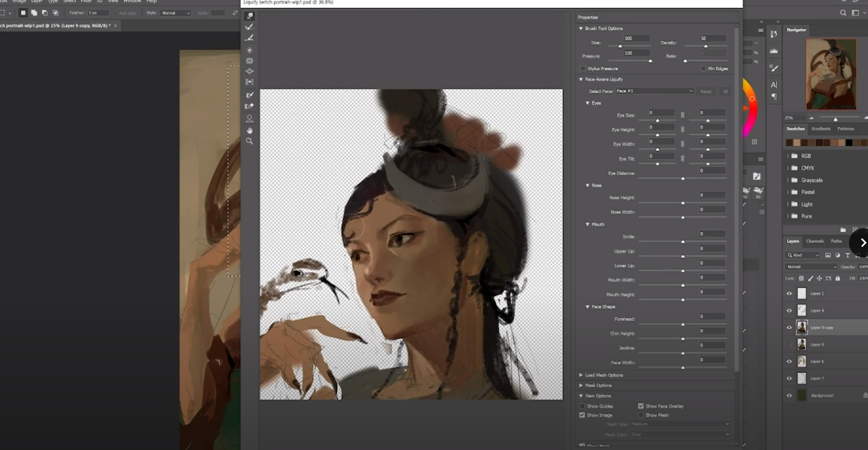Viewport: 868px width, 450px height.
Task: Select the Twirl Clockwise tool
Action: click(250, 50)
